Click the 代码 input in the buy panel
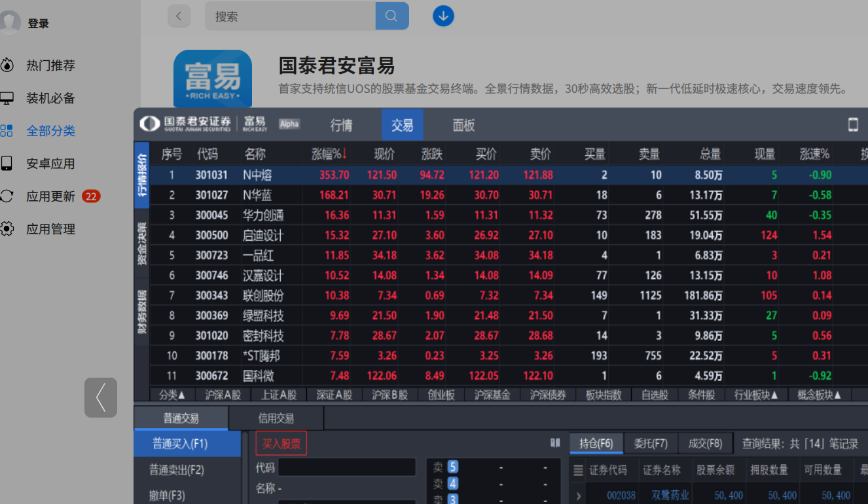This screenshot has height=504, width=868. pyautogui.click(x=347, y=467)
